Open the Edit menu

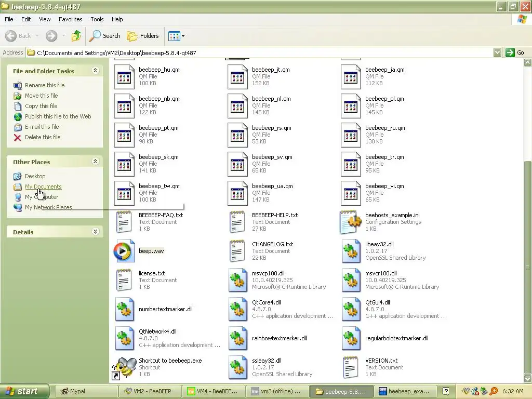pos(26,19)
